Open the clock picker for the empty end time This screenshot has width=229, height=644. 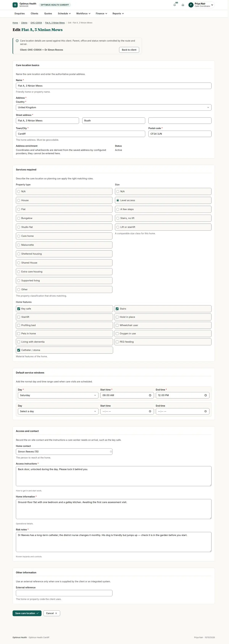click(206, 411)
